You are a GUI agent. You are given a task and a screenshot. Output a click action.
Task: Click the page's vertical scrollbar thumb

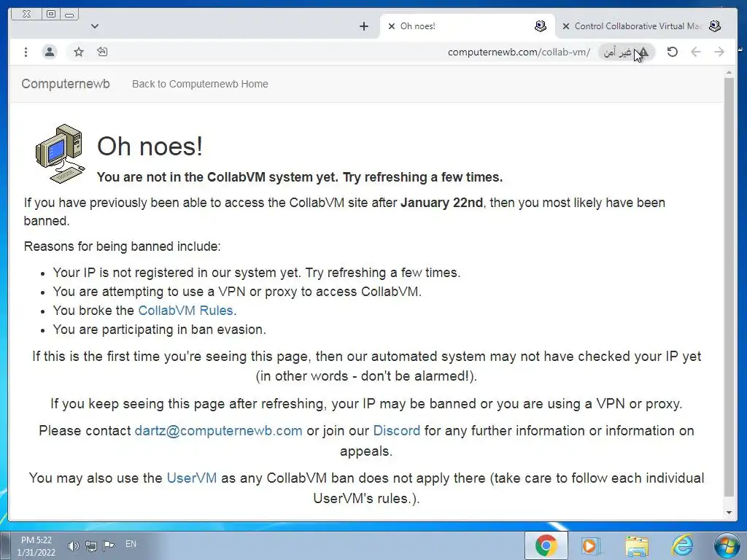(x=729, y=287)
